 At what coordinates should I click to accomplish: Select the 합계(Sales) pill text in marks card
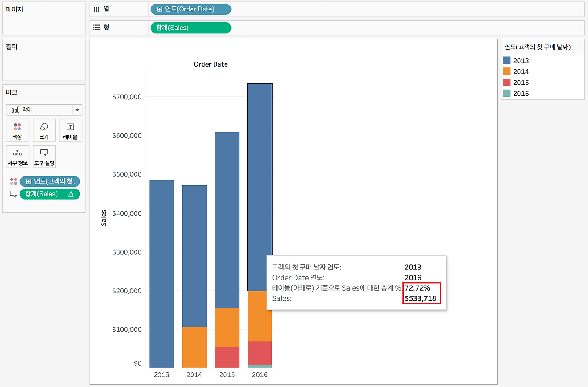pos(42,194)
